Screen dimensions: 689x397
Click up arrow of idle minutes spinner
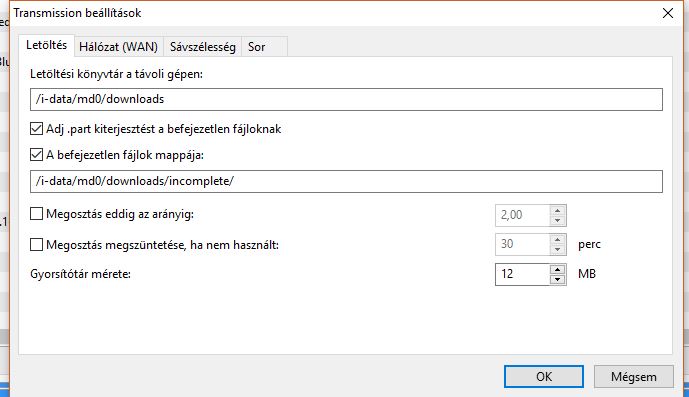[558, 240]
